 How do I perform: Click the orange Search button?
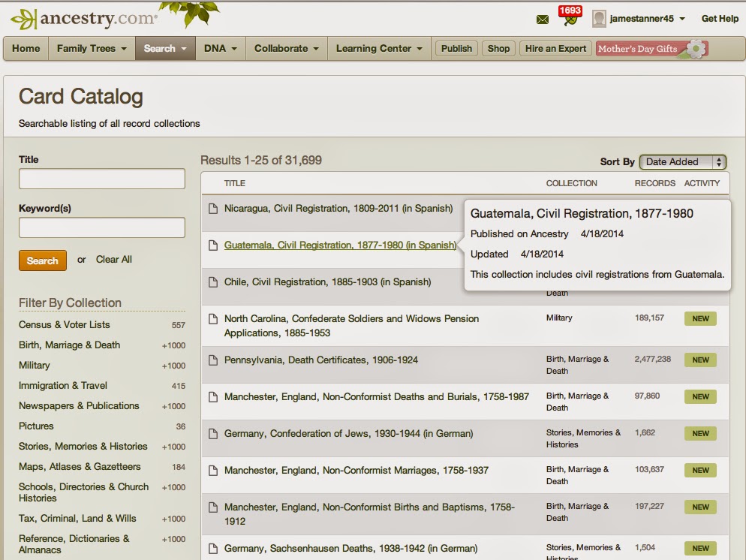[x=43, y=260]
